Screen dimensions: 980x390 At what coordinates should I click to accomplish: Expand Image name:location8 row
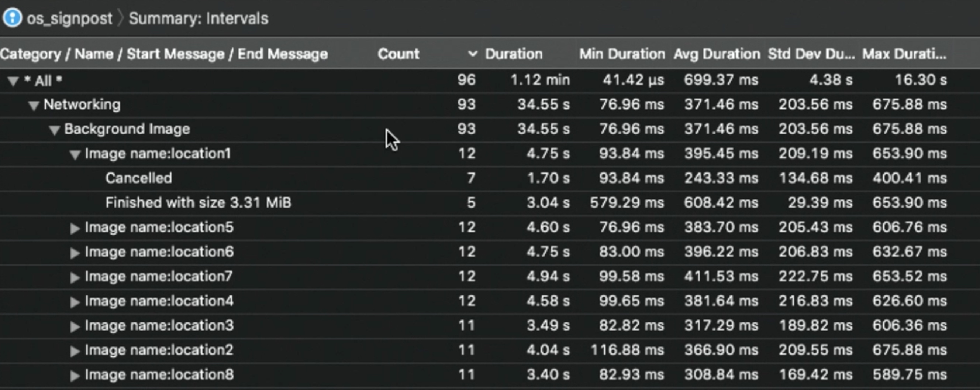(75, 376)
